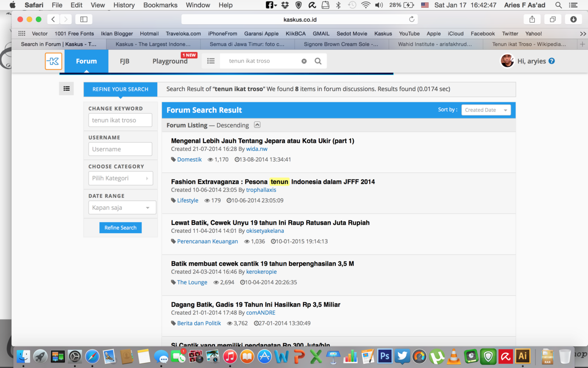Image resolution: width=588 pixels, height=368 pixels.
Task: Go back with Safari's back arrow
Action: click(53, 19)
